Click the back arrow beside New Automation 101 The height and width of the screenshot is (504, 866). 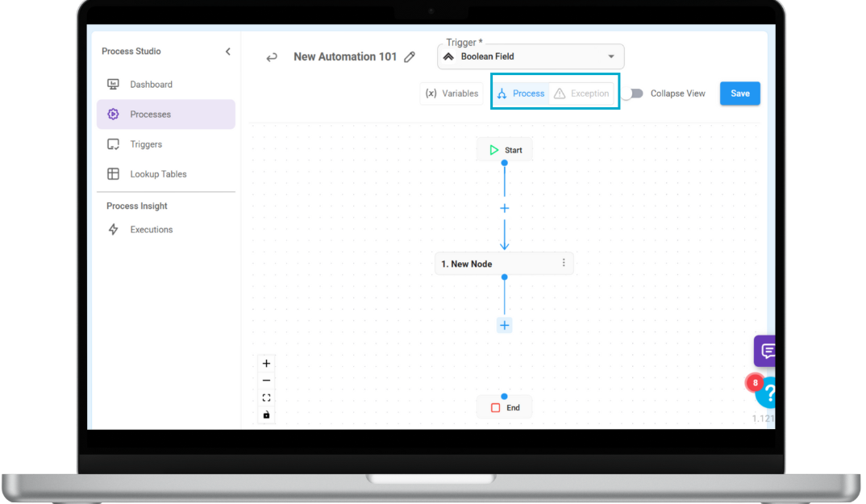tap(272, 57)
